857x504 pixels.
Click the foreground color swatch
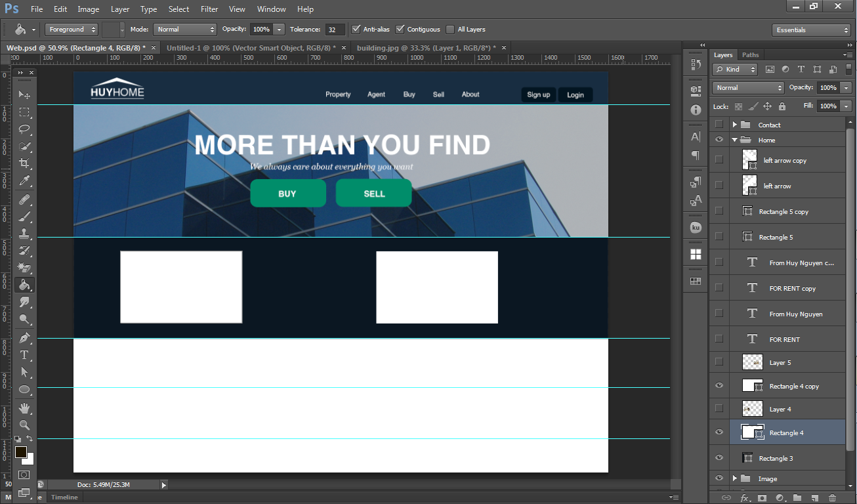pos(21,452)
